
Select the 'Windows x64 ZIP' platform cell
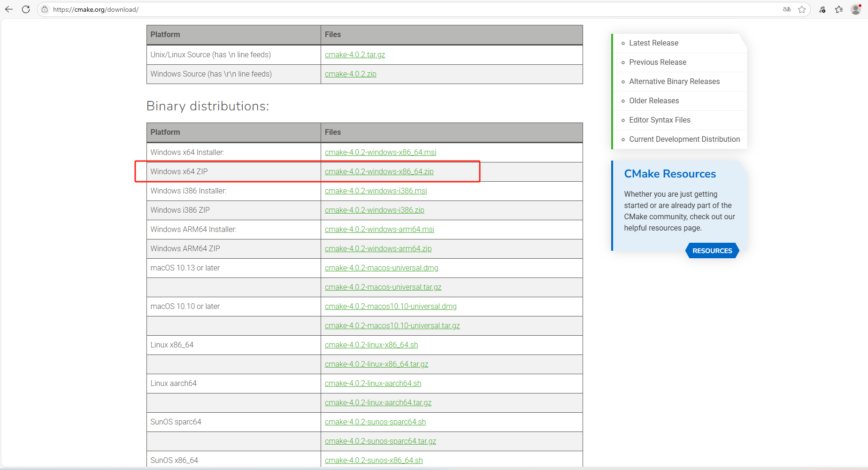click(x=233, y=171)
